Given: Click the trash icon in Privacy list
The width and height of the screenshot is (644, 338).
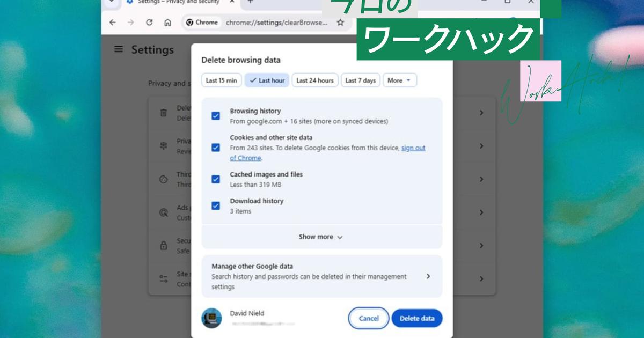Looking at the screenshot, I should (x=164, y=113).
